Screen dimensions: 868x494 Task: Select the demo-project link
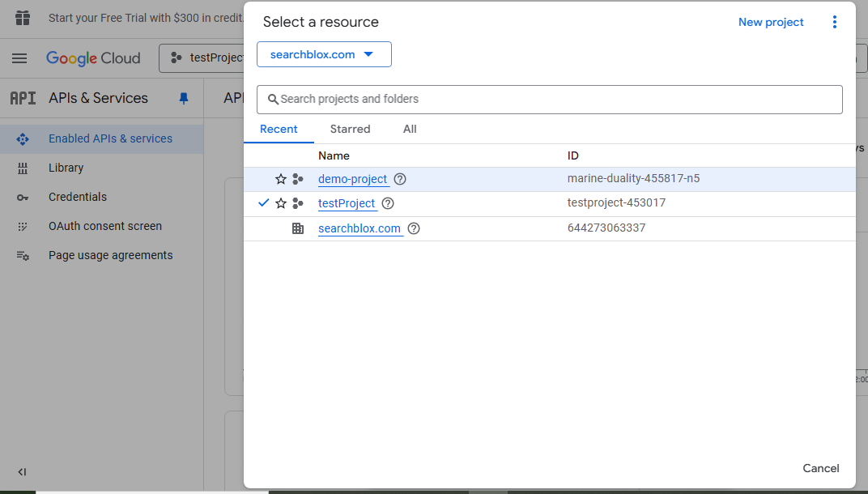(353, 179)
